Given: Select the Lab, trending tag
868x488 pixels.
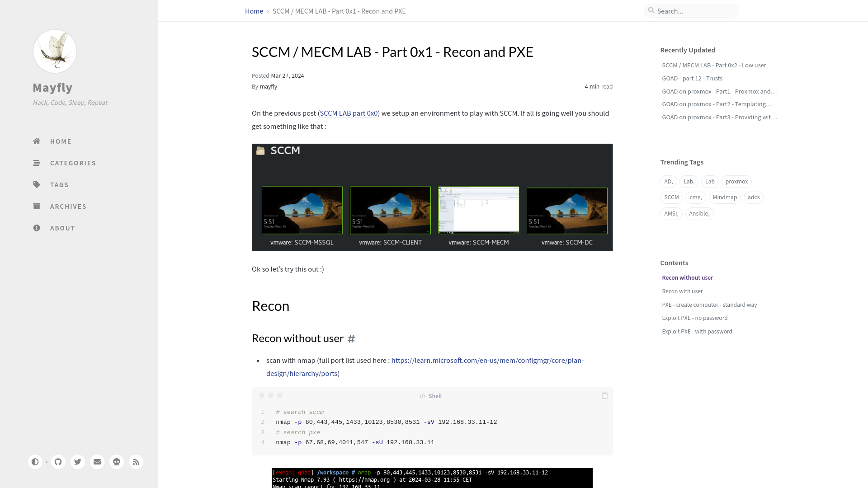Looking at the screenshot, I should coord(689,182).
